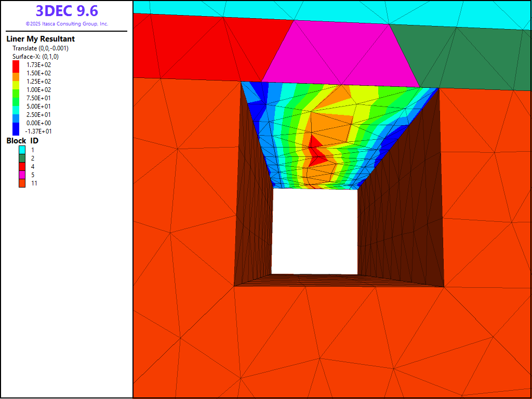The width and height of the screenshot is (532, 399).
Task: Click the white tunnel opening in the plot
Action: (x=314, y=231)
